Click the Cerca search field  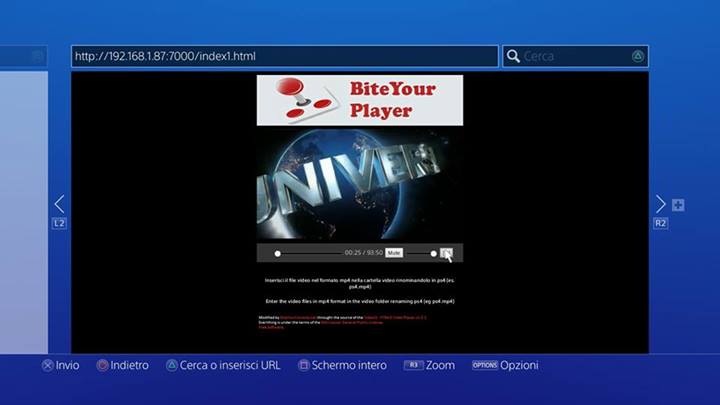coord(575,56)
